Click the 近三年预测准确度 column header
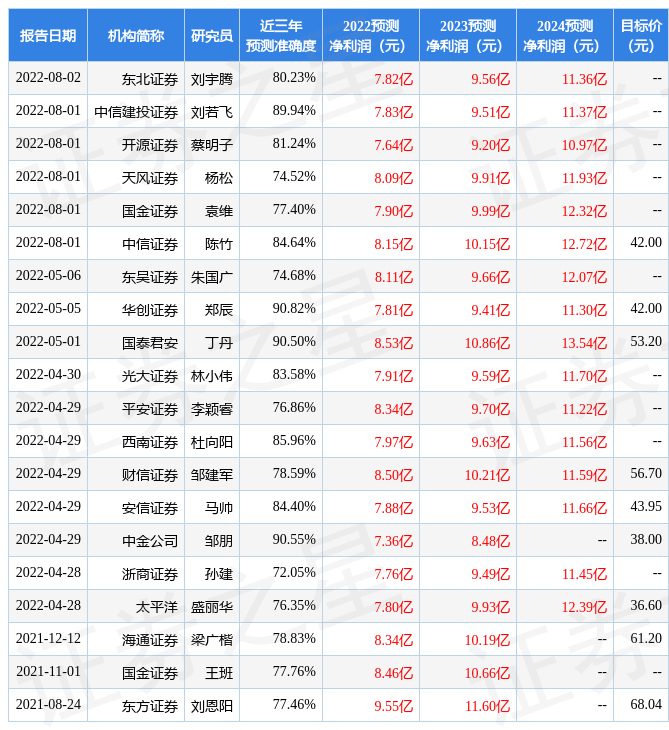Screen dimensions: 669x730 (x=281, y=35)
